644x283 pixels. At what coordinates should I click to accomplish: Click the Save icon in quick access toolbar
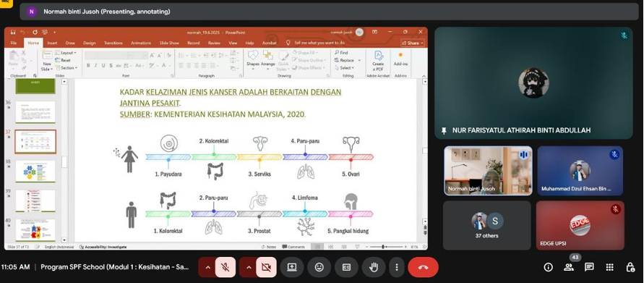[13, 32]
